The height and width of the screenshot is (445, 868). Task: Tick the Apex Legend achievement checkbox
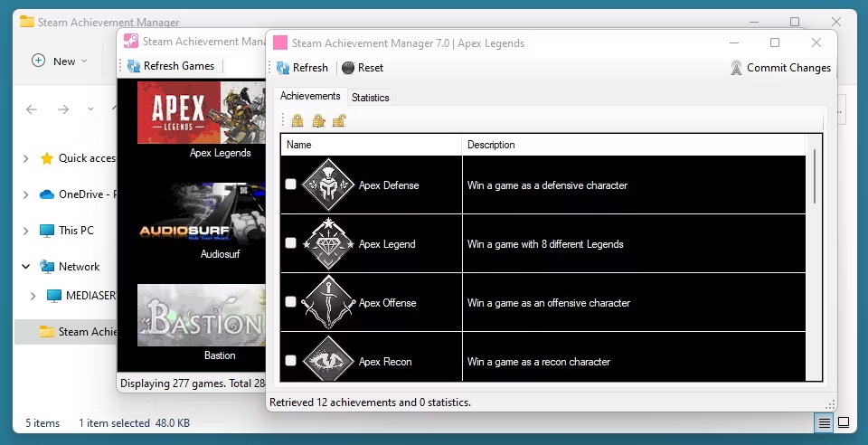[x=290, y=243]
